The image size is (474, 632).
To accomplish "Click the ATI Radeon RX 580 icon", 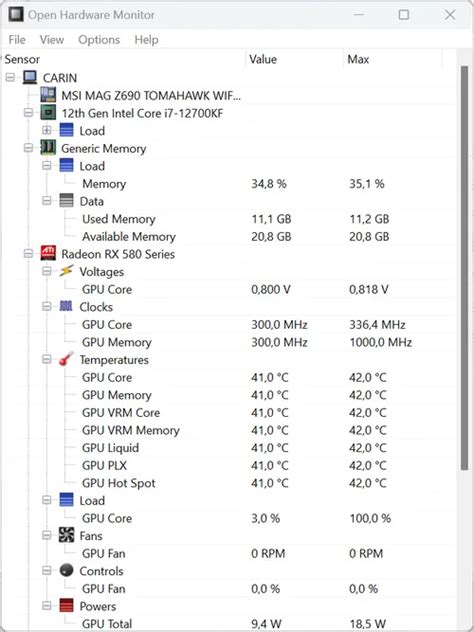I will [x=48, y=254].
